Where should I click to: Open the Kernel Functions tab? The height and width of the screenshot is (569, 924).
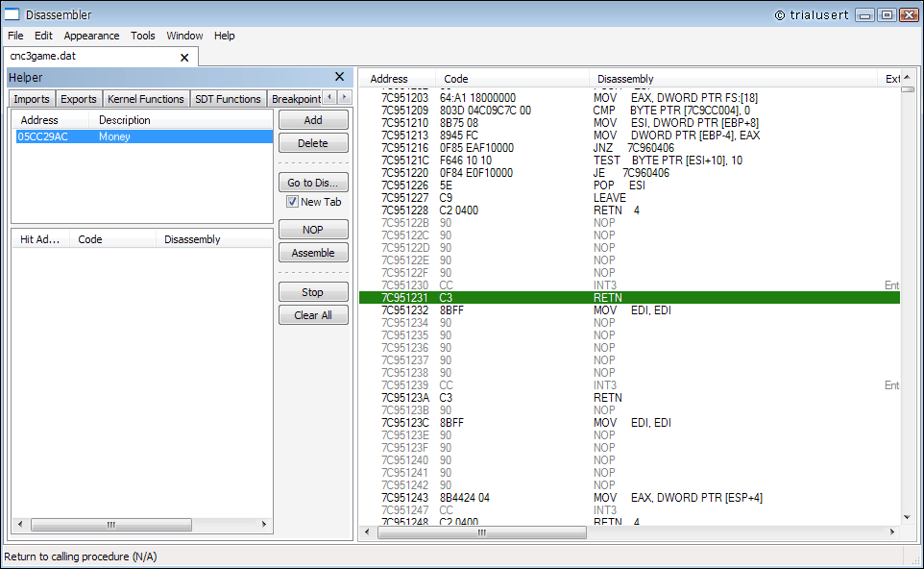[145, 98]
